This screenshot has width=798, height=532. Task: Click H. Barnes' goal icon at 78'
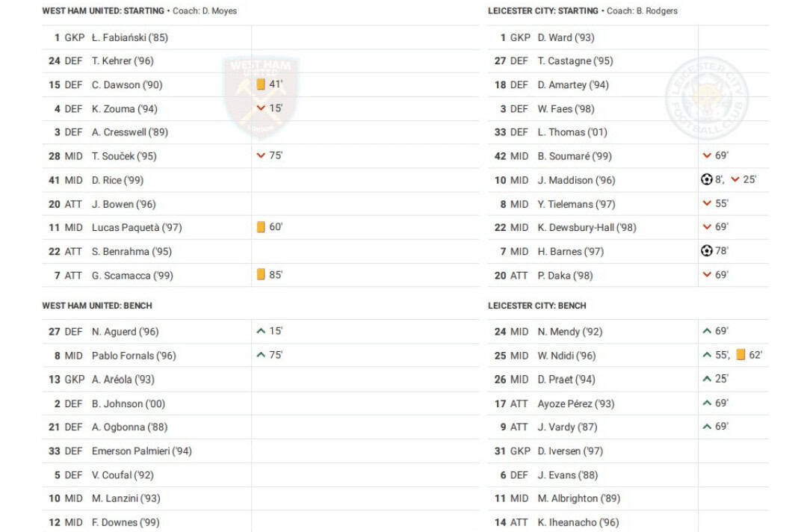click(x=707, y=251)
